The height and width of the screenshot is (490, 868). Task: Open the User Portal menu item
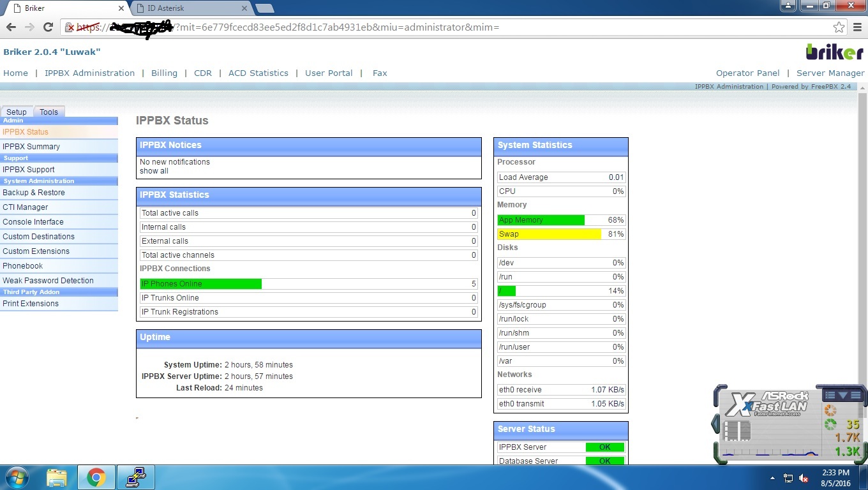[329, 73]
